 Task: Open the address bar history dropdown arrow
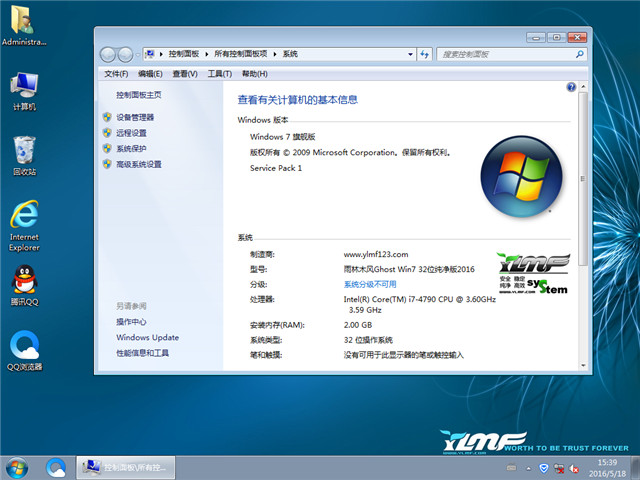click(410, 54)
